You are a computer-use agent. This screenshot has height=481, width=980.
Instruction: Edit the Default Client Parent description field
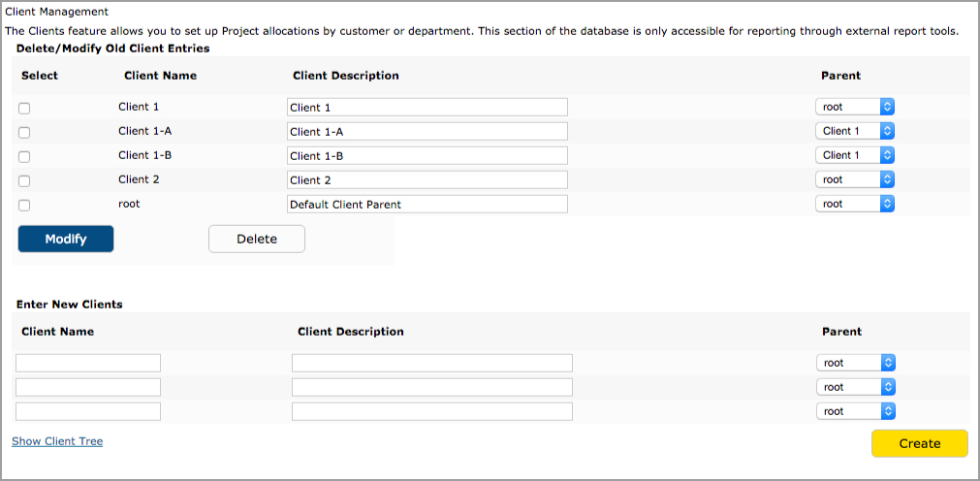pos(427,204)
